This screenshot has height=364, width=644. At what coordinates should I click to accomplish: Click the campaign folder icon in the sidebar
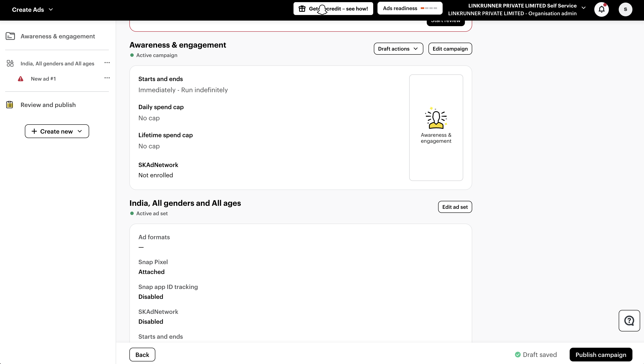pos(10,36)
